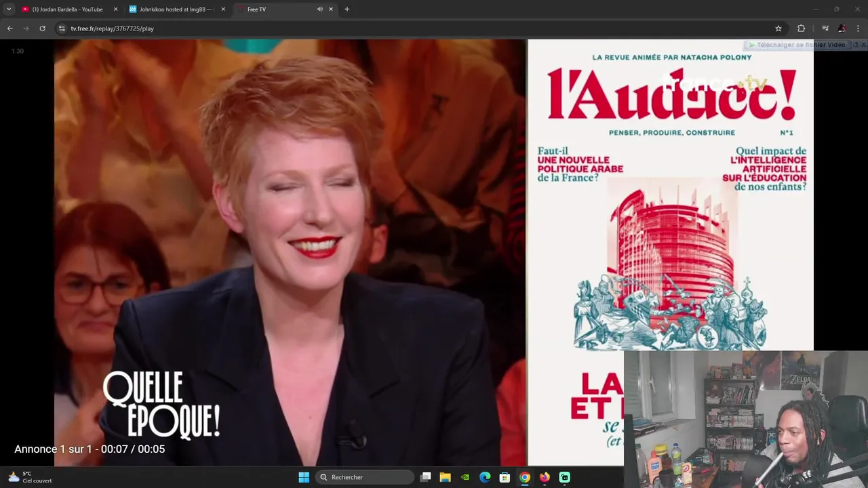Viewport: 868px width, 488px height.
Task: View site information icon in address bar
Action: click(62, 28)
